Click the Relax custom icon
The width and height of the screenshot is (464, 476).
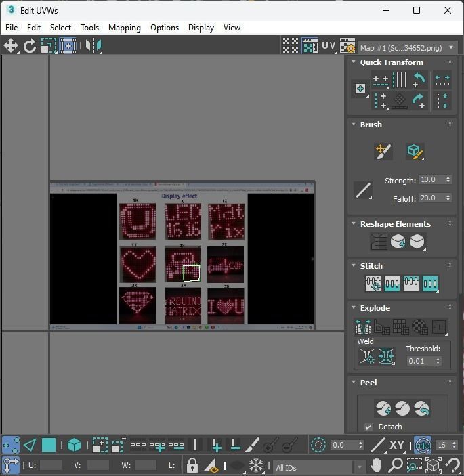(x=417, y=242)
